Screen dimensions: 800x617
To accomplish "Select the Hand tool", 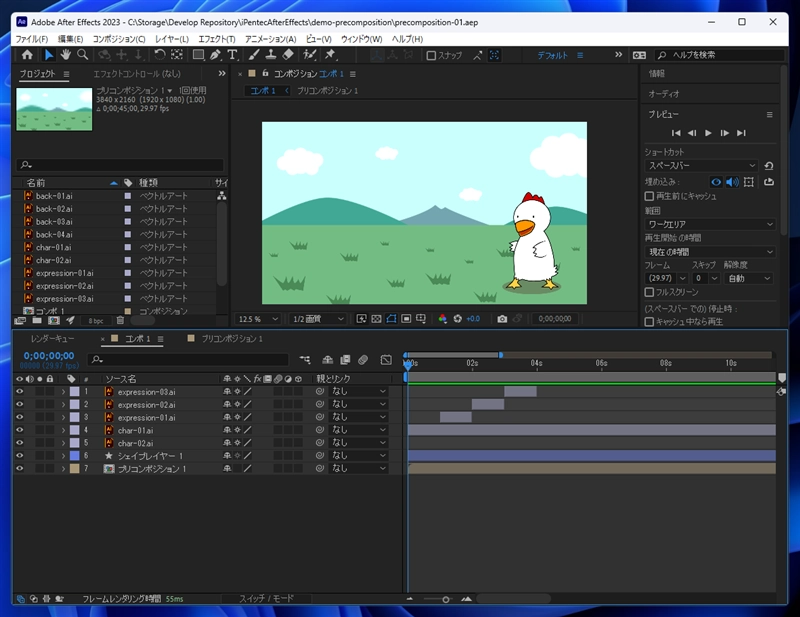I will pos(65,55).
